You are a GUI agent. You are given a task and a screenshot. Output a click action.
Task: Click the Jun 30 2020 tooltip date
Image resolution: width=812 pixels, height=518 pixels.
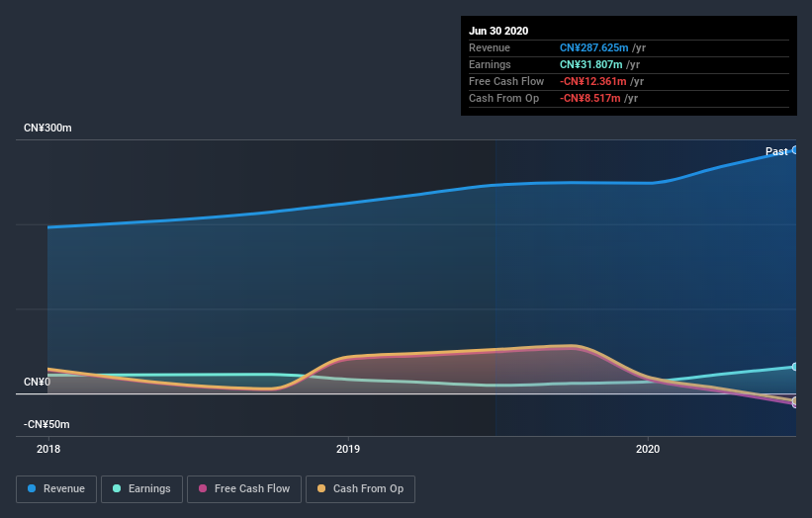498,31
